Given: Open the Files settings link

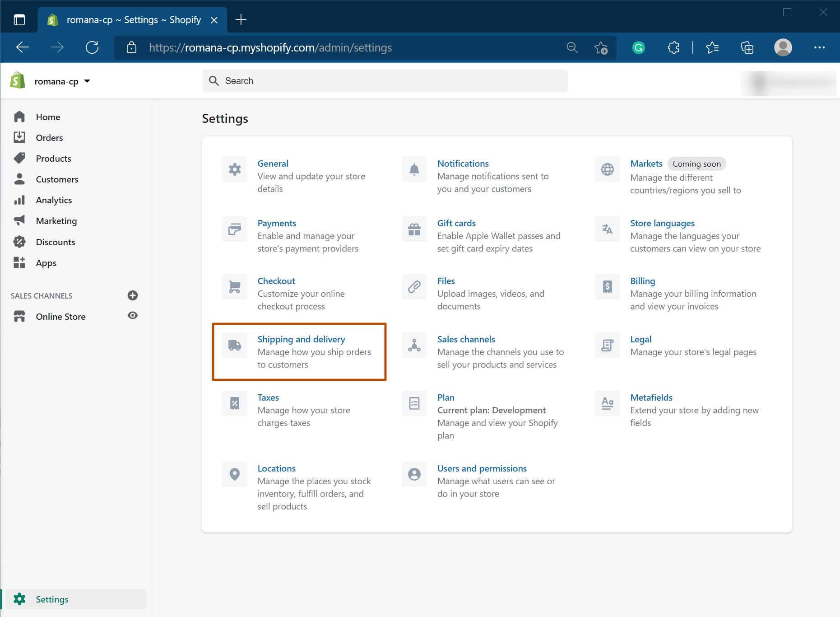Looking at the screenshot, I should click(446, 281).
